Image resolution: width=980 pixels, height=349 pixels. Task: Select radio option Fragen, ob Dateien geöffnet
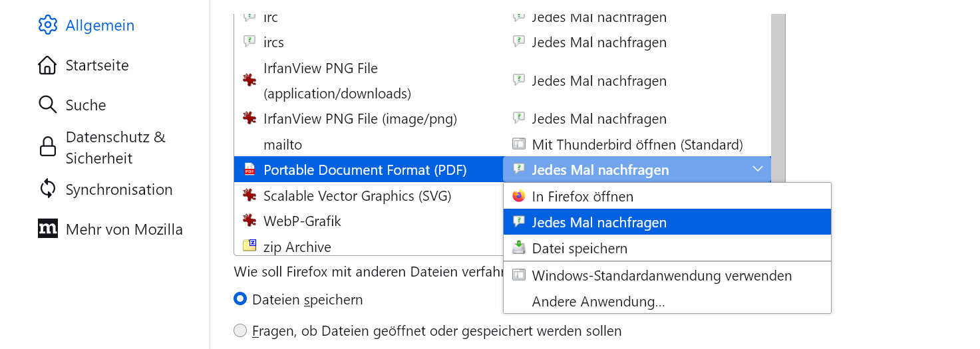(240, 330)
